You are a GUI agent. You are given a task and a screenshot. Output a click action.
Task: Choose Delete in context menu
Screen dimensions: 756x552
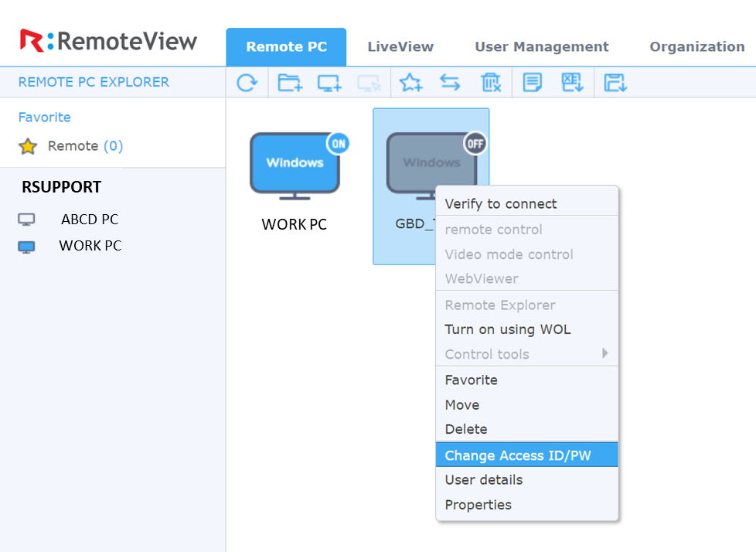click(x=526, y=429)
